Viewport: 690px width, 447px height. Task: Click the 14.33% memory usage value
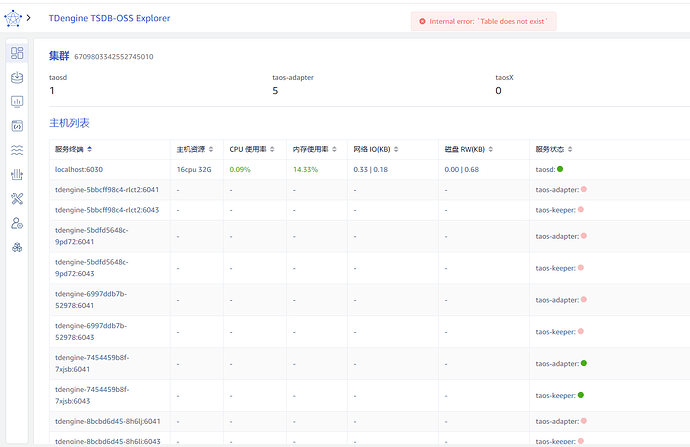point(305,169)
